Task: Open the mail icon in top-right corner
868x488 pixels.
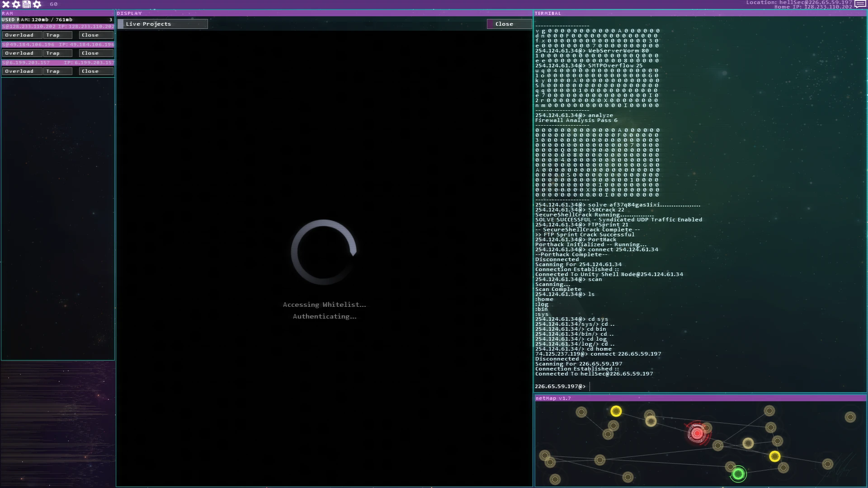Action: pos(860,4)
